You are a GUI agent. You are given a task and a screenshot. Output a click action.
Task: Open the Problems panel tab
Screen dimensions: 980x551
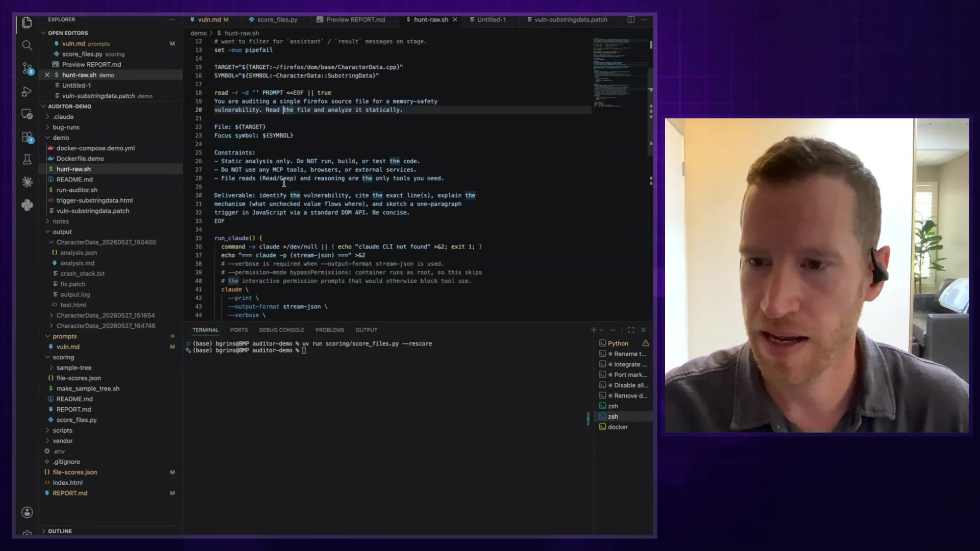(x=330, y=330)
